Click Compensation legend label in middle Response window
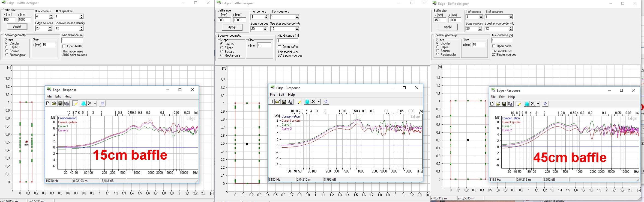Screen dimensions: 644x202 click(x=291, y=116)
